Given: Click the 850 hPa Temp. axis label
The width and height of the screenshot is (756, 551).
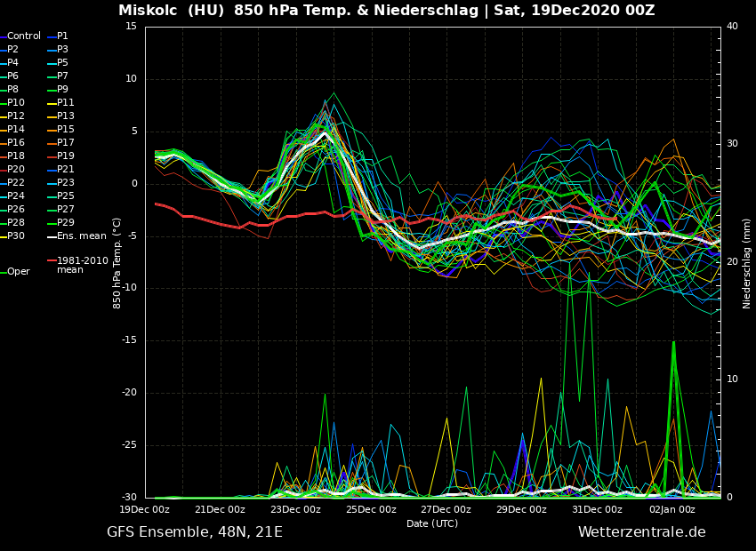Looking at the screenshot, I should pyautogui.click(x=117, y=262).
